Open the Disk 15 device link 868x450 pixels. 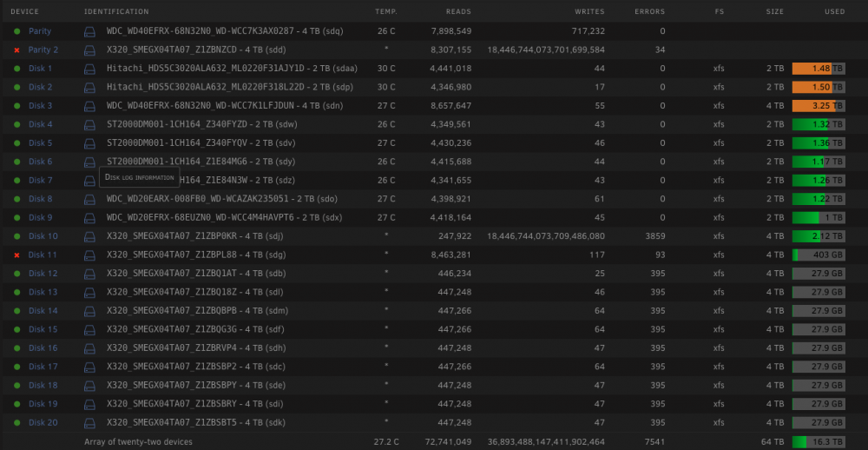[43, 329]
